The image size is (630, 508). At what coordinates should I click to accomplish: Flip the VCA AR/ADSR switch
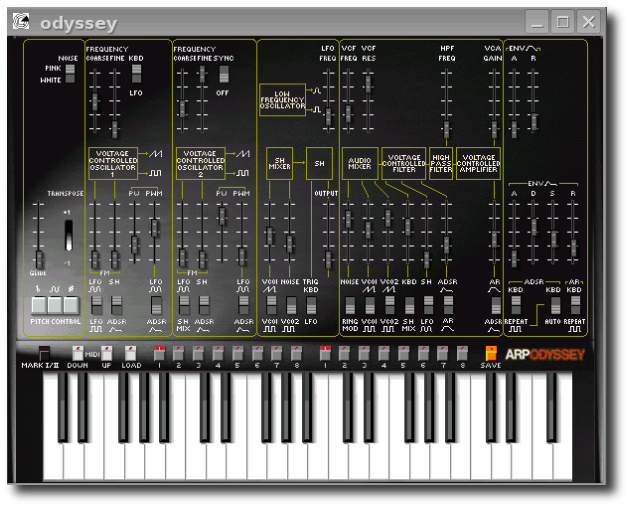[x=496, y=306]
